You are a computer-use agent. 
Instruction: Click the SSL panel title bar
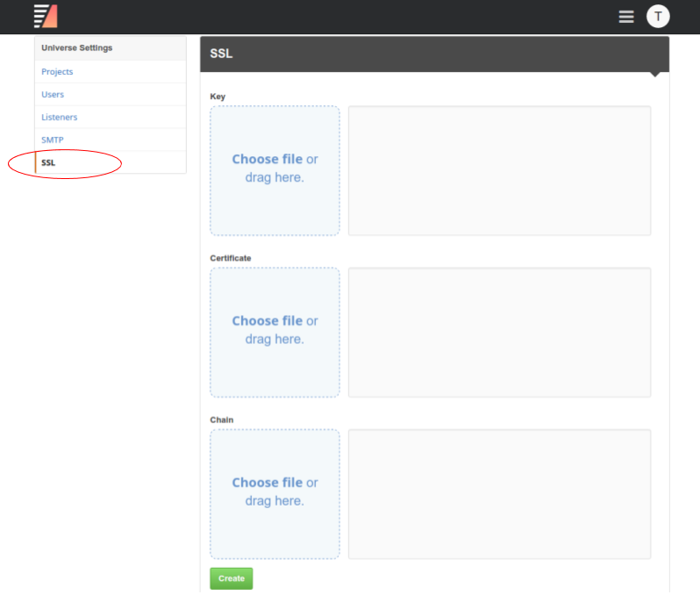[x=434, y=54]
